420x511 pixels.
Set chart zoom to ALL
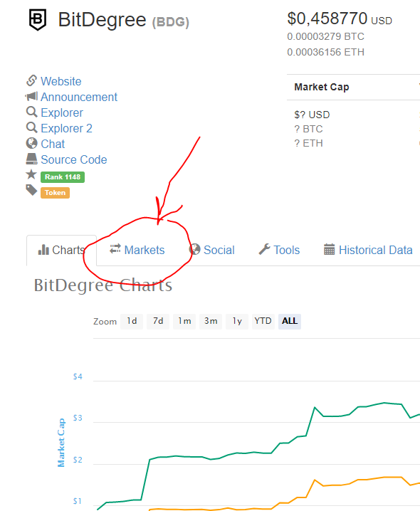click(290, 321)
